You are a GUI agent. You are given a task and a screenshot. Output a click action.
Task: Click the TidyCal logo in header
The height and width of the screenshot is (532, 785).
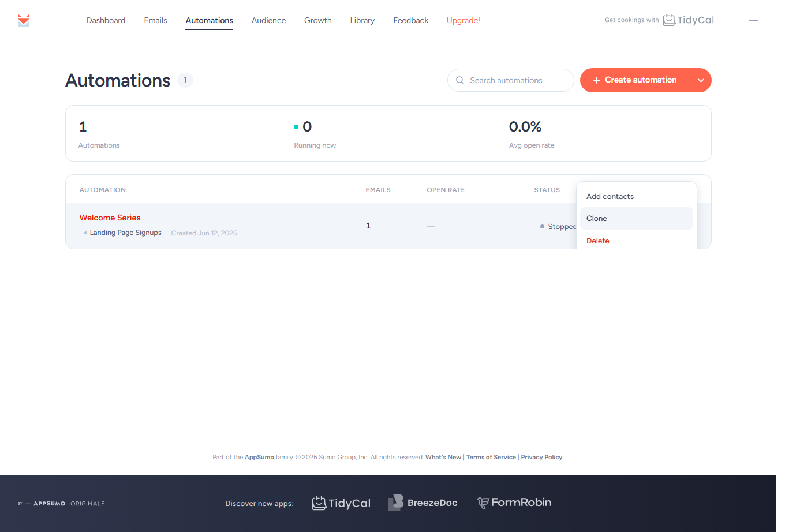point(688,20)
